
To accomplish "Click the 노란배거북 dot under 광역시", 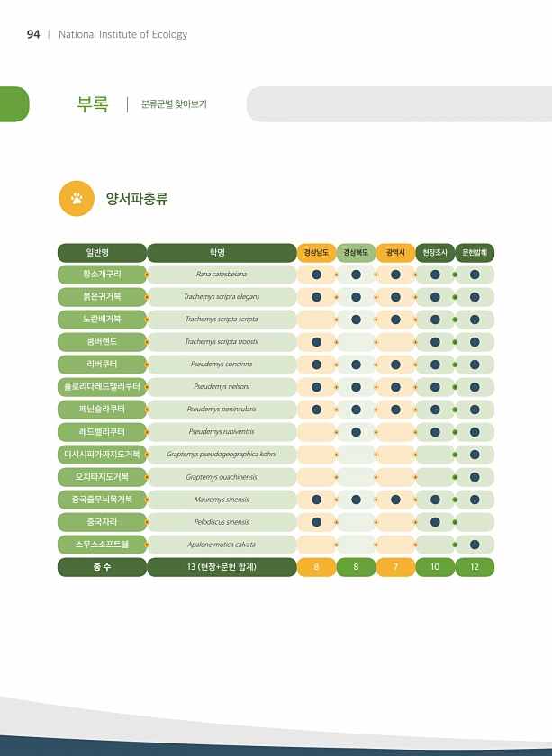I will pyautogui.click(x=395, y=319).
